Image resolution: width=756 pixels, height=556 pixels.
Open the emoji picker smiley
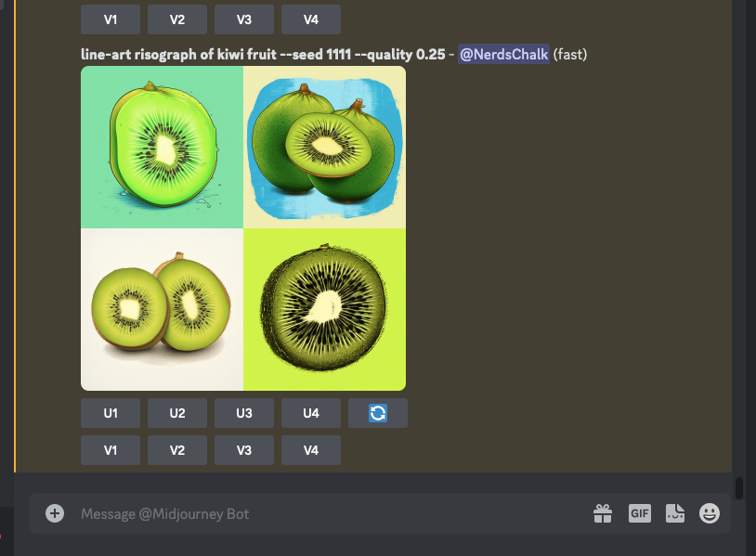tap(710, 513)
